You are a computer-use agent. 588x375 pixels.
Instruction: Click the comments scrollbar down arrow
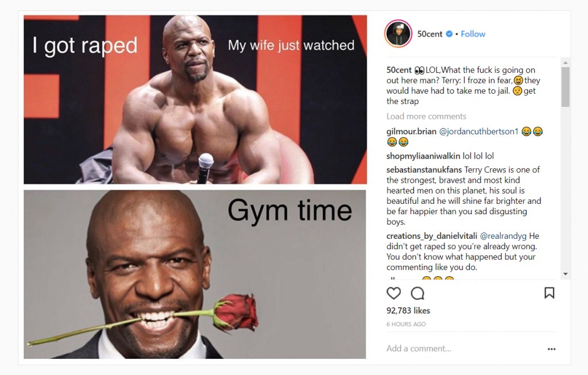566,274
